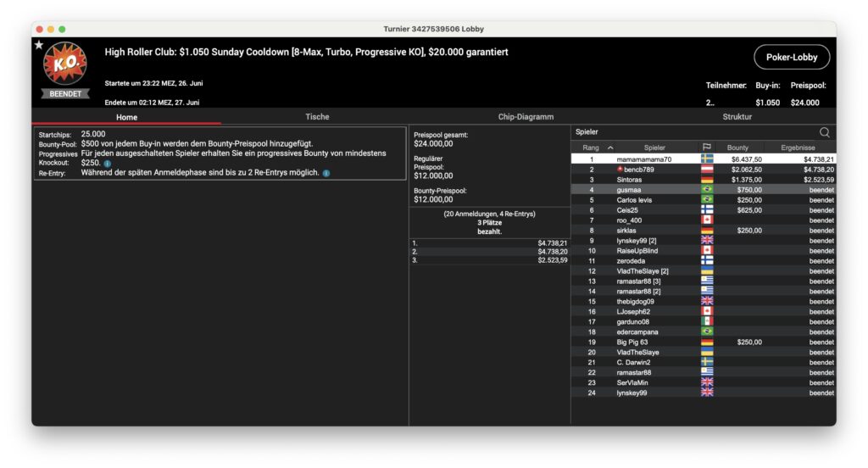
Task: Switch to the Tische tab
Action: (317, 117)
